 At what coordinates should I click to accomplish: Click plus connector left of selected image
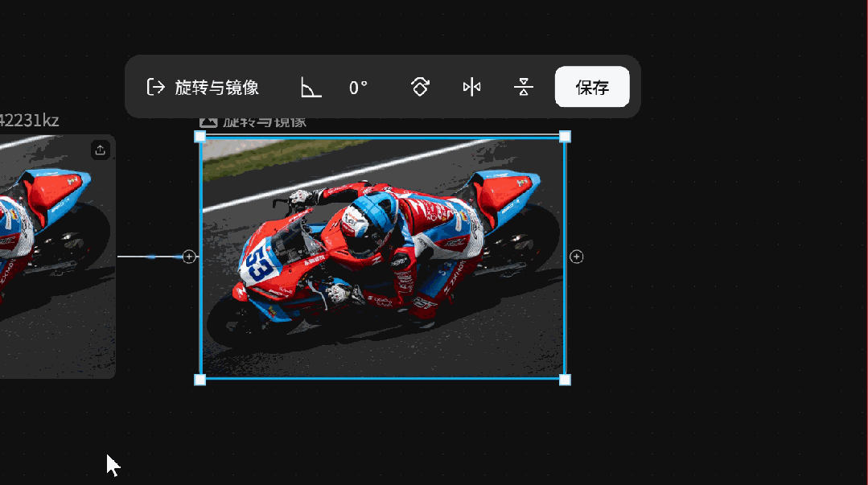click(189, 257)
